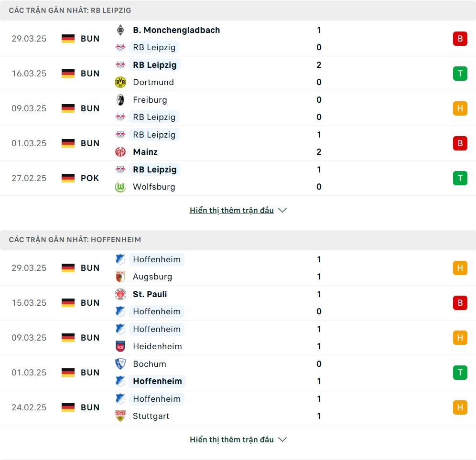Viewport: 476px width, 460px height.
Task: Expand more RB Leipzig matches chevron
Action: (282, 210)
